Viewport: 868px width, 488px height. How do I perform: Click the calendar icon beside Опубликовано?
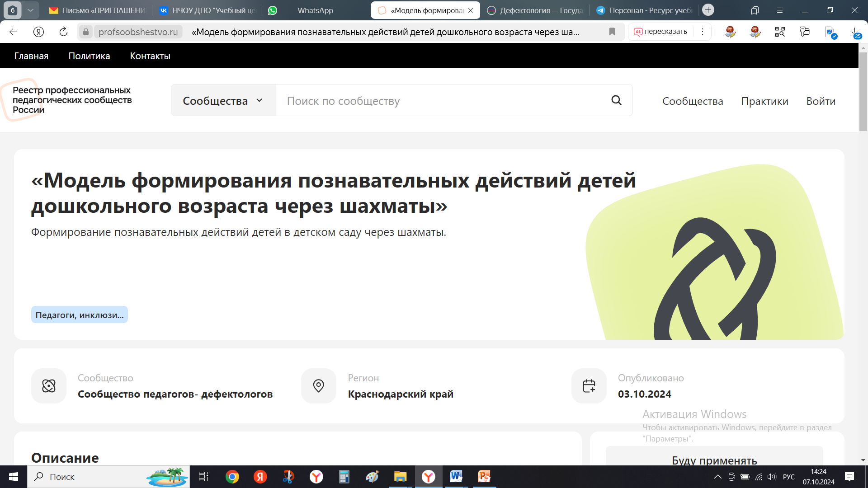pyautogui.click(x=589, y=386)
